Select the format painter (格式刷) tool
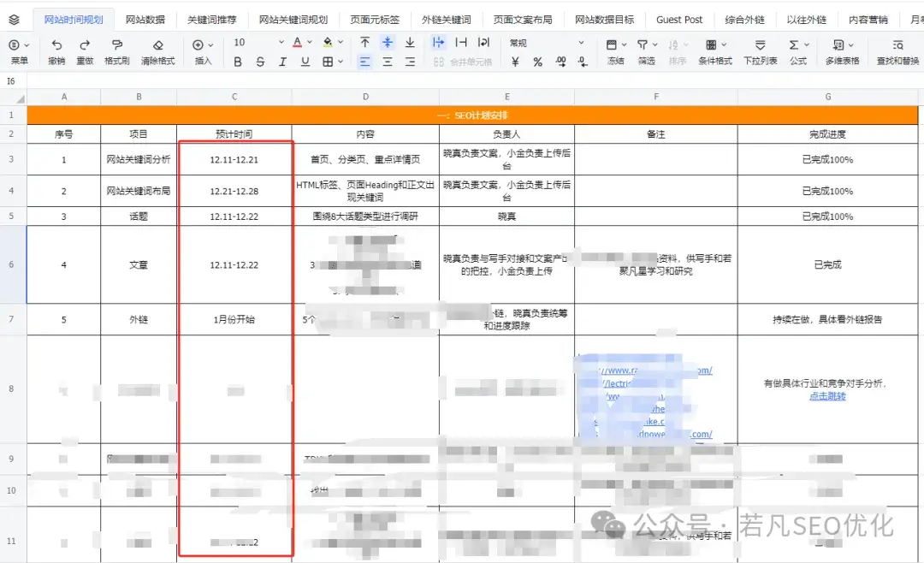Screen dimensions: 924x563 116,44
